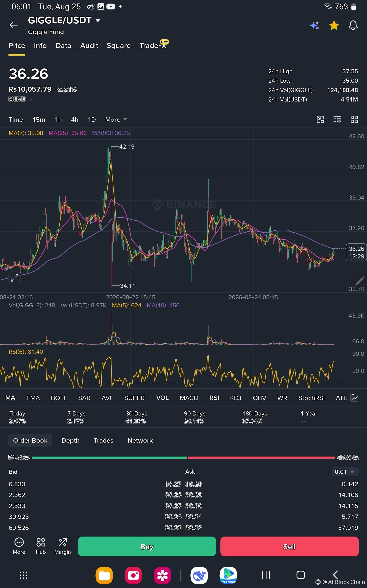Click the bid/ask ratio bar
Image resolution: width=367 pixels, height=588 pixels.
point(183,458)
